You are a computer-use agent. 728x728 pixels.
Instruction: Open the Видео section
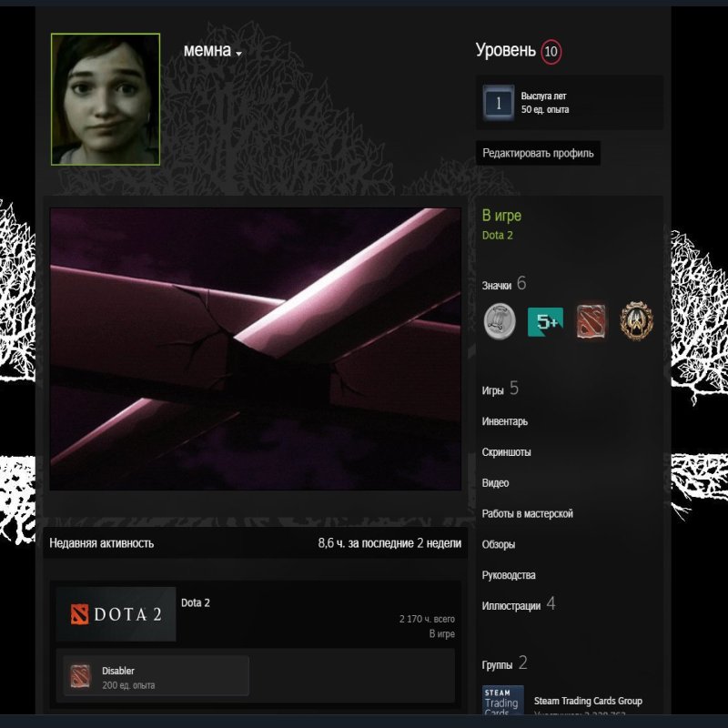tap(495, 483)
